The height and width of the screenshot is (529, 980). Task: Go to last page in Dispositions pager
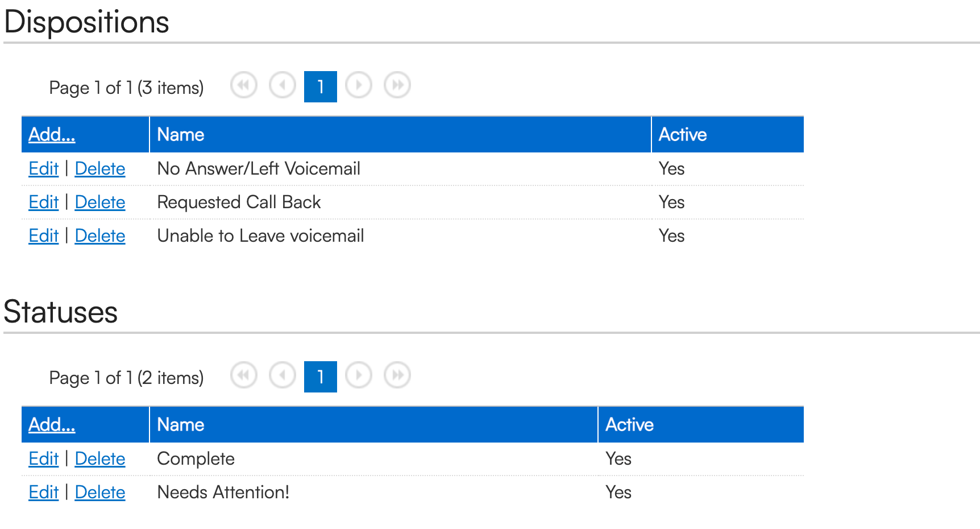[397, 86]
